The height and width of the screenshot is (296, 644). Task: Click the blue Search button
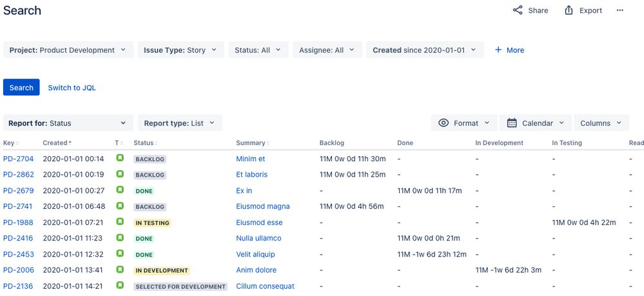(x=21, y=87)
